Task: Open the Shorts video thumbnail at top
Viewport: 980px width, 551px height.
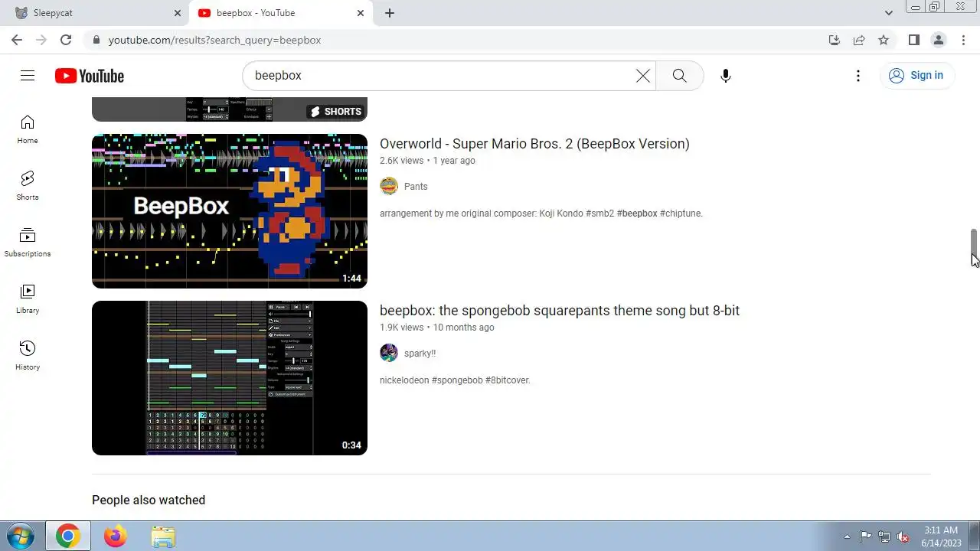Action: (x=230, y=109)
